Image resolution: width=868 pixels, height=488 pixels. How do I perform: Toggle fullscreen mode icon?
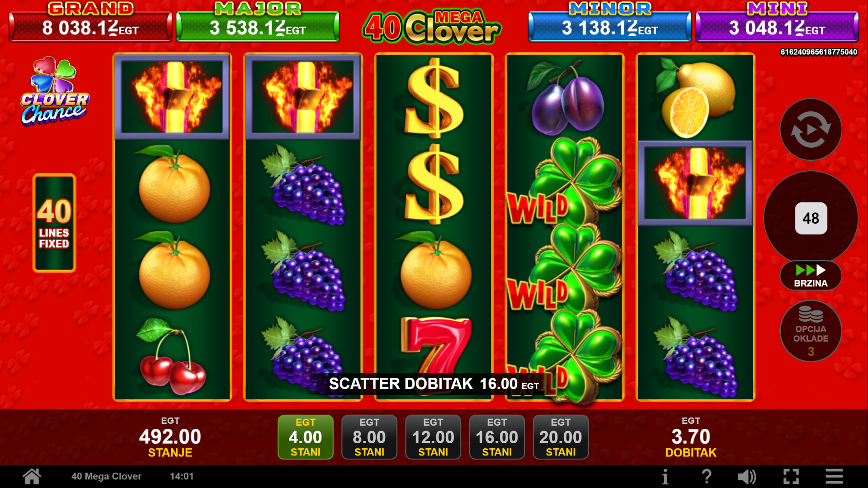pos(791,477)
